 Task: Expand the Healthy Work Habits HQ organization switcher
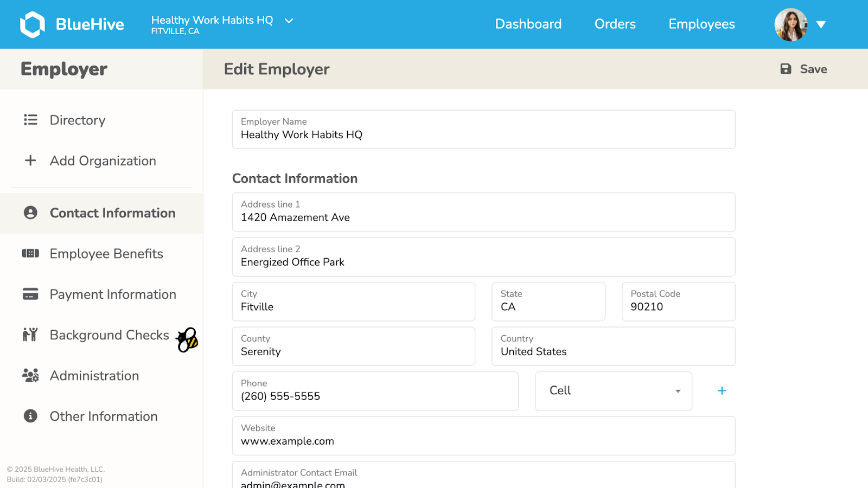289,21
